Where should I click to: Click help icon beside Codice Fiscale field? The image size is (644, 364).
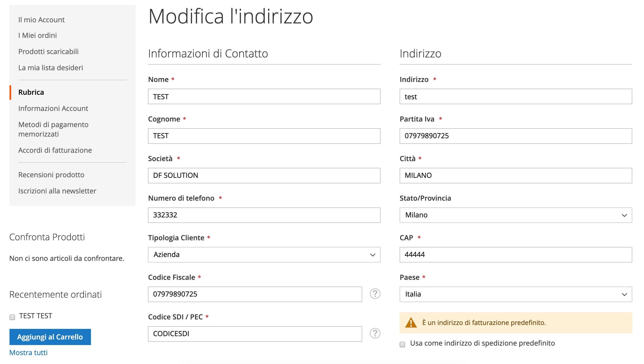click(x=375, y=294)
